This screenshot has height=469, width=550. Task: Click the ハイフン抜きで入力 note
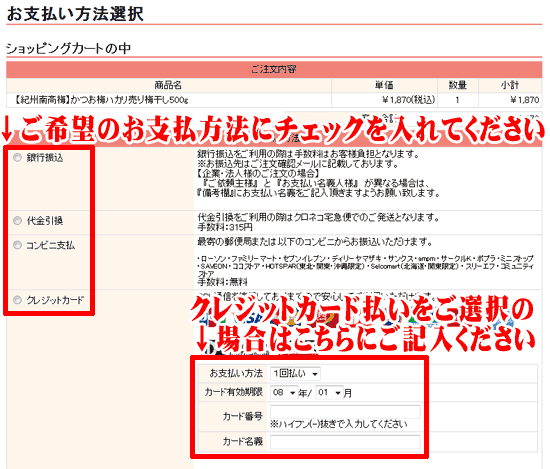(339, 424)
